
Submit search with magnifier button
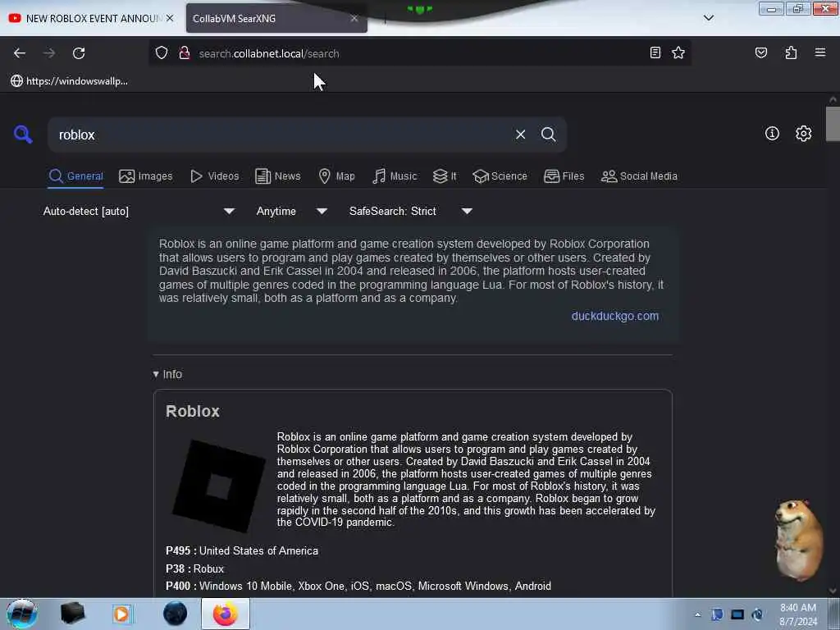[548, 135]
